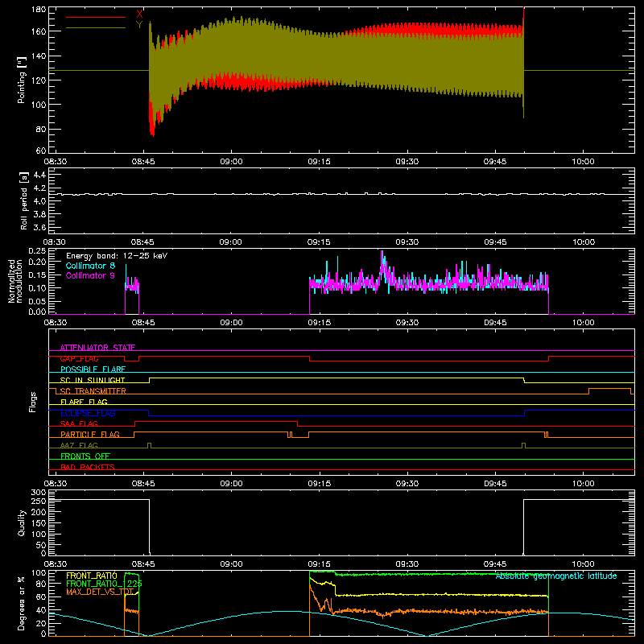Click the FLARE_FLAG label
644x644 pixels.
[x=84, y=402]
